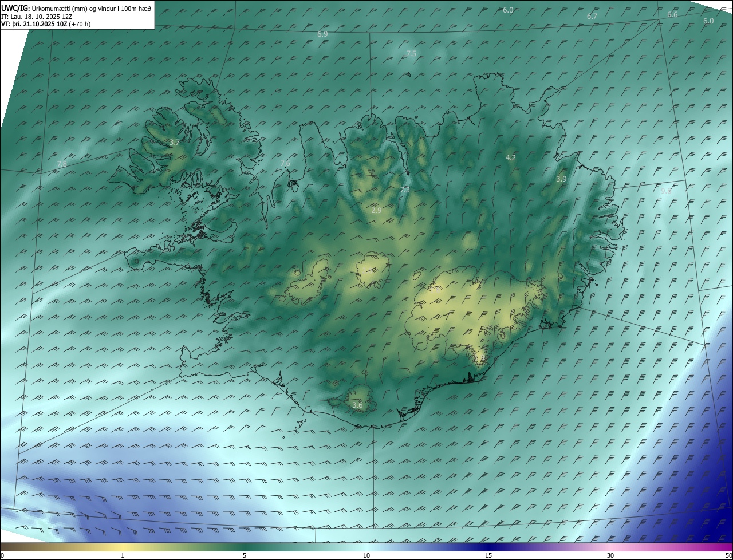The image size is (733, 560).
Task: Click the 30 tick on the colour scale
Action: (610, 556)
